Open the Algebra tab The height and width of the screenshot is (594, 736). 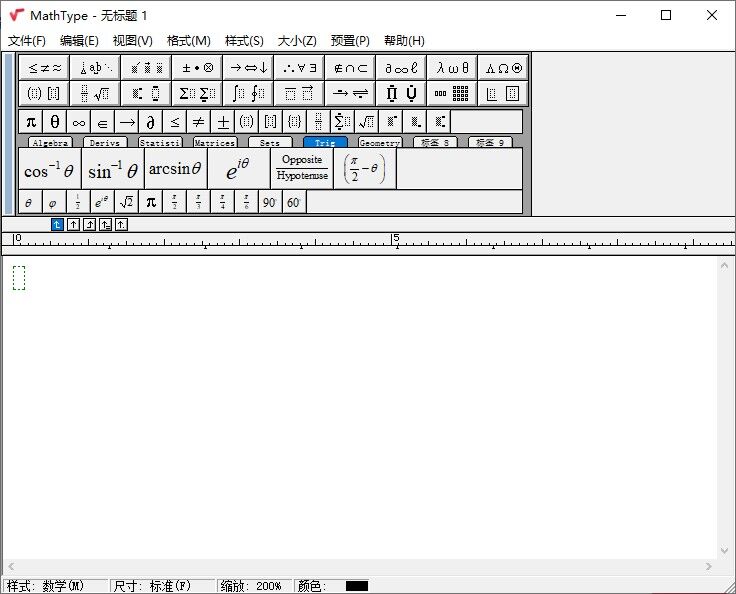point(50,143)
